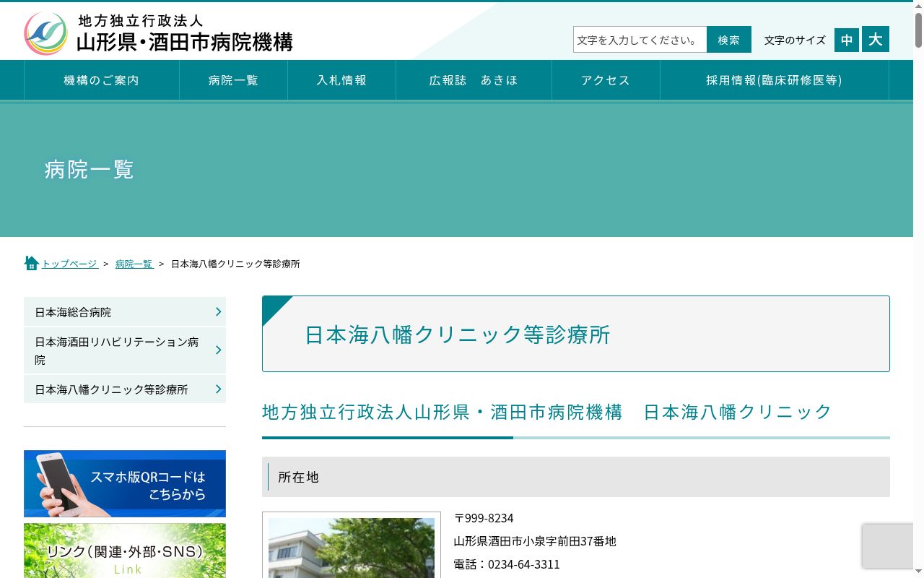
Task: Click the 病院一覧 banner title
Action: pos(90,170)
